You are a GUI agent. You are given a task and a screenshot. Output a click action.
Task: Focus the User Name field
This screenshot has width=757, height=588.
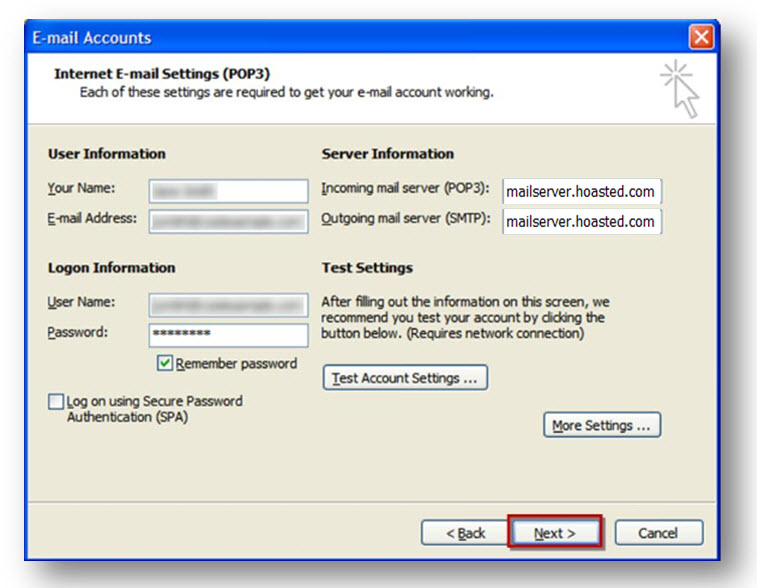(228, 305)
